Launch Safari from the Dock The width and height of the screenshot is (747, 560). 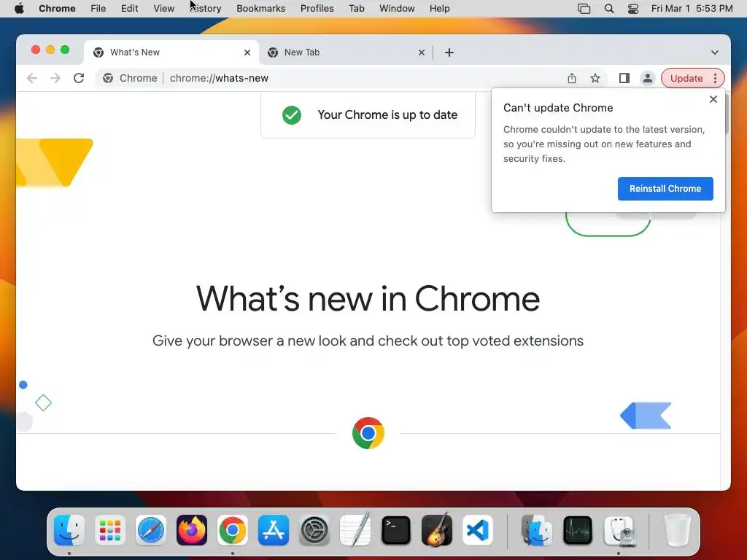tap(151, 530)
